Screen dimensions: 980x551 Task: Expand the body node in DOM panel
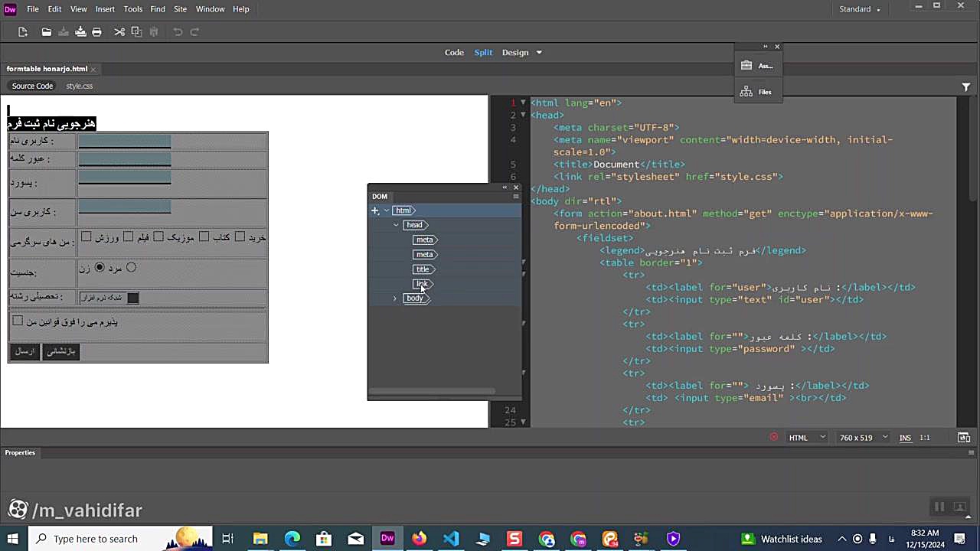tap(395, 298)
